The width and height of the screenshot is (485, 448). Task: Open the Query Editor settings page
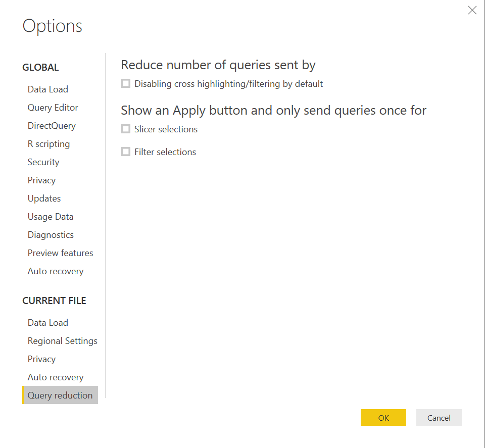[53, 107]
